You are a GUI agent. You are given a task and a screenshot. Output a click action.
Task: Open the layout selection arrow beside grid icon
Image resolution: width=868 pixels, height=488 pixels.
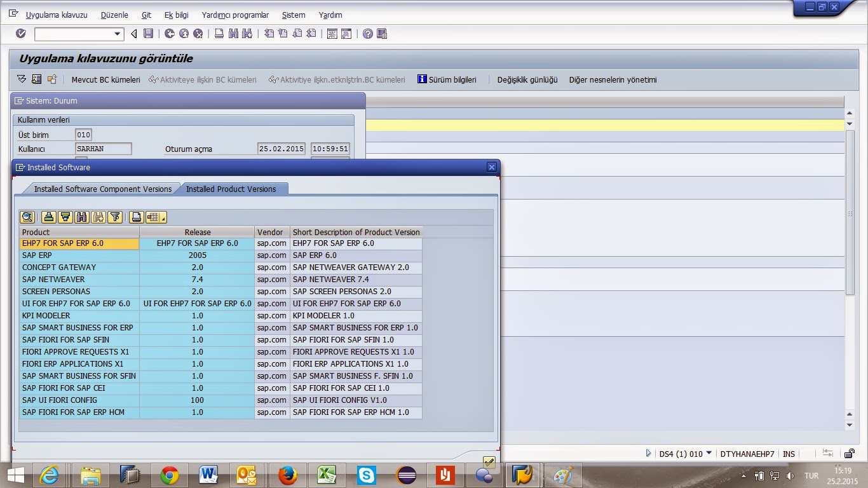(x=163, y=217)
